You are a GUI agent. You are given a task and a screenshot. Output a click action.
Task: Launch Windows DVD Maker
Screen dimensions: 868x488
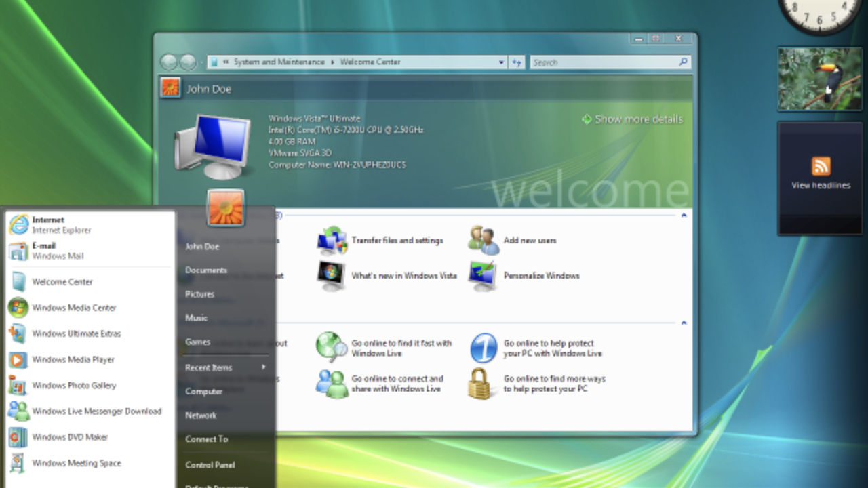coord(71,437)
